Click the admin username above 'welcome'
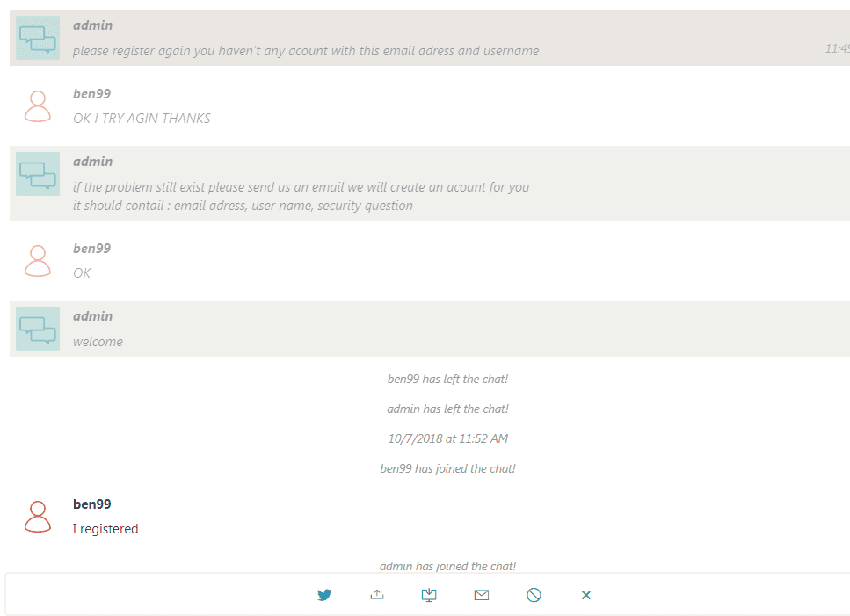Image resolution: width=850 pixels, height=616 pixels. coord(92,316)
